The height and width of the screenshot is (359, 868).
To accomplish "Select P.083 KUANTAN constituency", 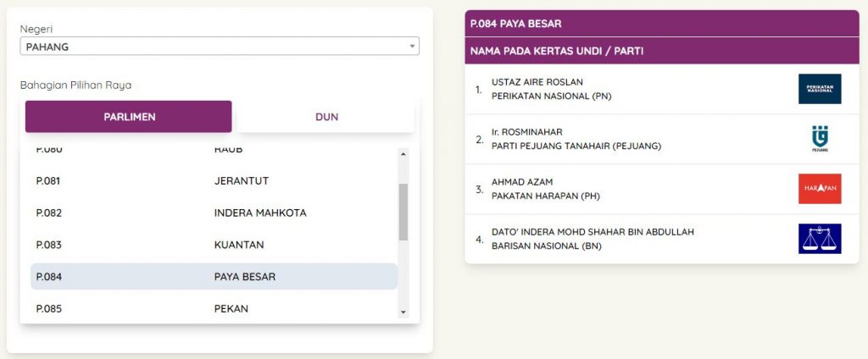I will click(x=214, y=245).
